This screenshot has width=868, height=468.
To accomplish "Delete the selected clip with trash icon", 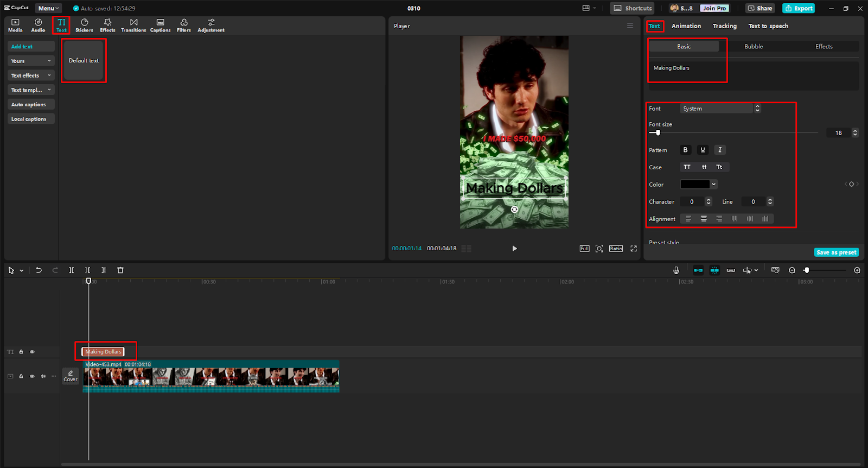I will [x=120, y=270].
